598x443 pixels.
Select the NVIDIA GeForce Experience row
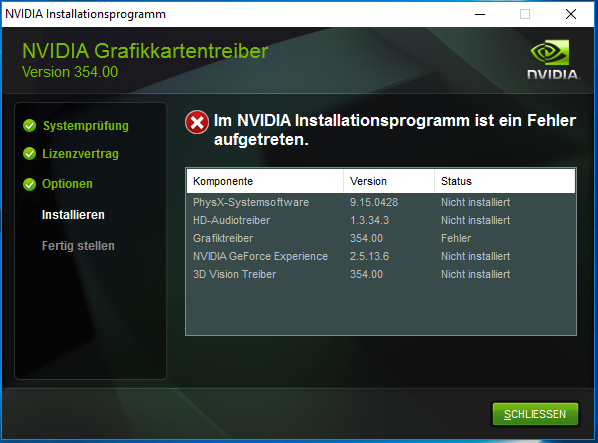381,256
